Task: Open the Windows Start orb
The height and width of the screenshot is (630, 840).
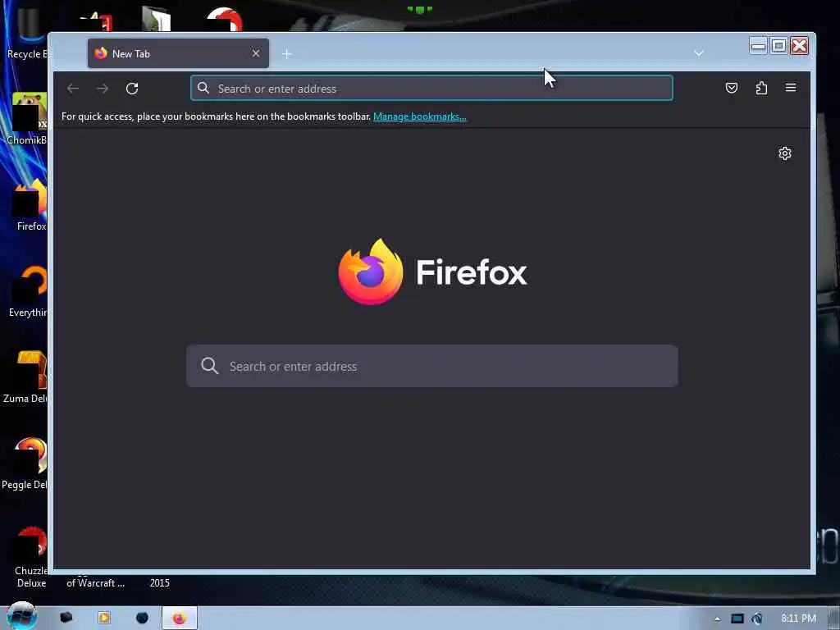Action: tap(21, 616)
